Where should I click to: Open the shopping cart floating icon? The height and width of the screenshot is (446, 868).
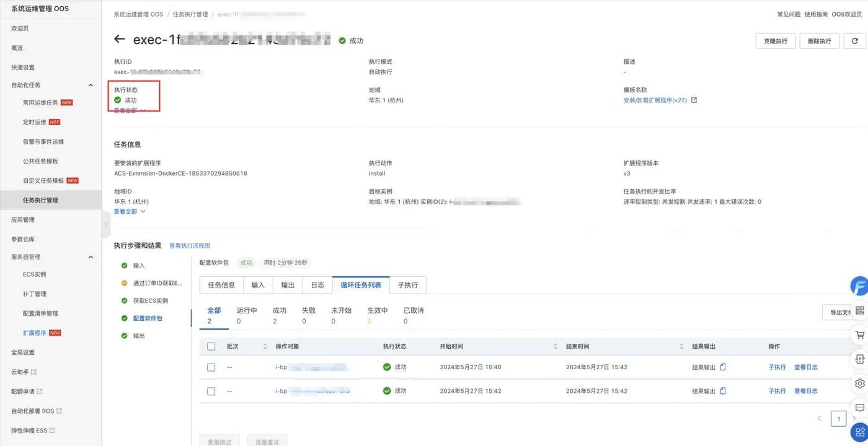pyautogui.click(x=859, y=335)
